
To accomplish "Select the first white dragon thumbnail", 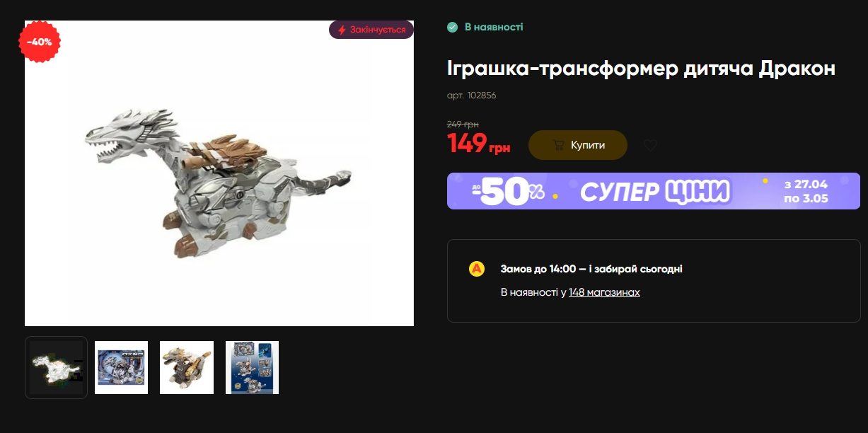I will tap(56, 367).
